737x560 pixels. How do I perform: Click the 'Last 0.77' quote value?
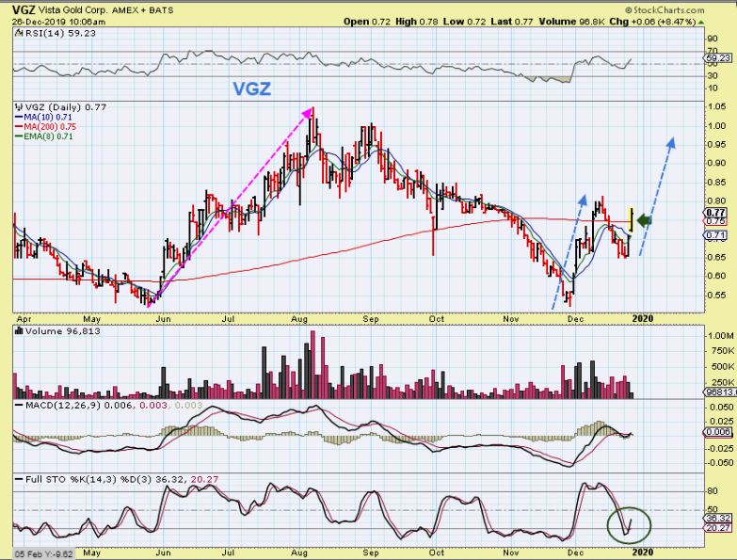pos(512,22)
